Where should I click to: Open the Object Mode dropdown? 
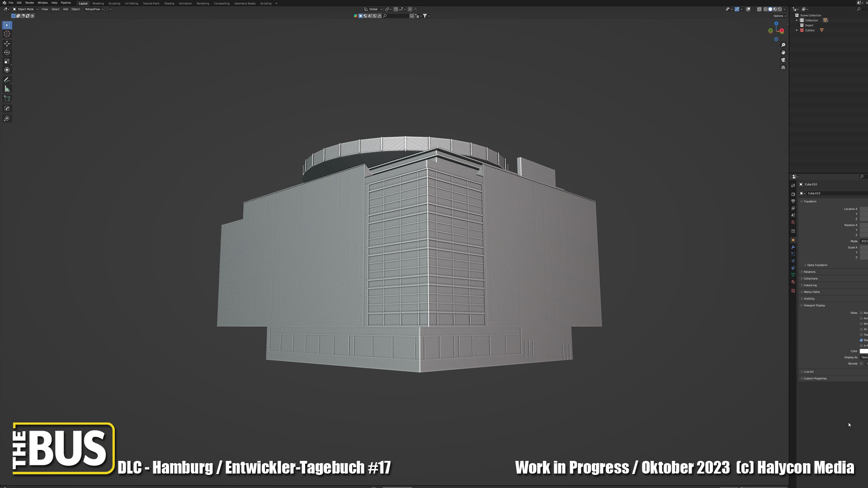pyautogui.click(x=25, y=9)
